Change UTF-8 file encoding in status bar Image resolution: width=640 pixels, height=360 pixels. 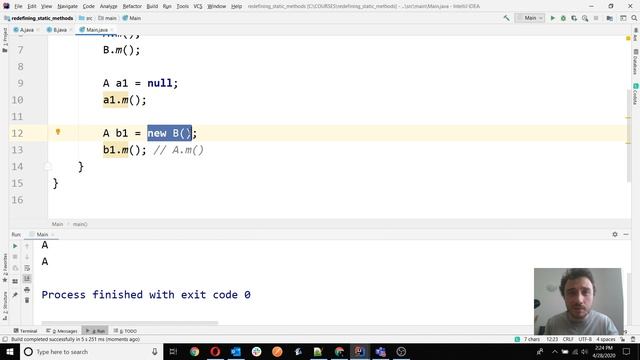pos(585,339)
